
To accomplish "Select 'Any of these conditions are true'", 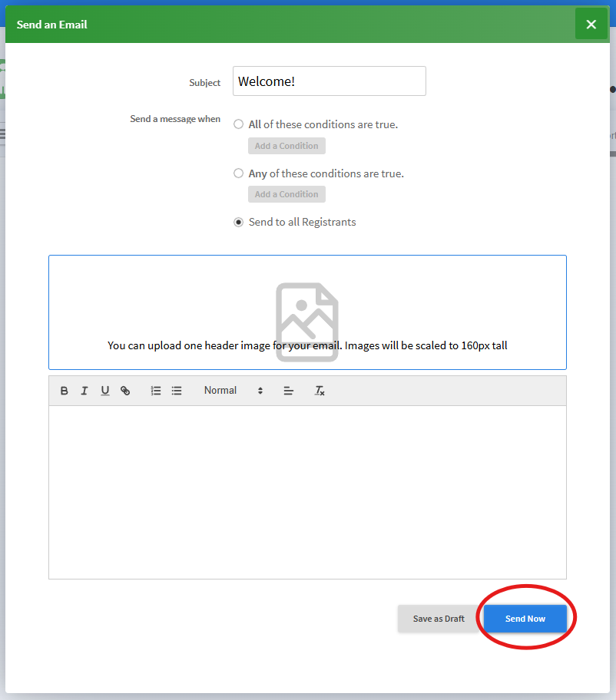I will pos(239,173).
